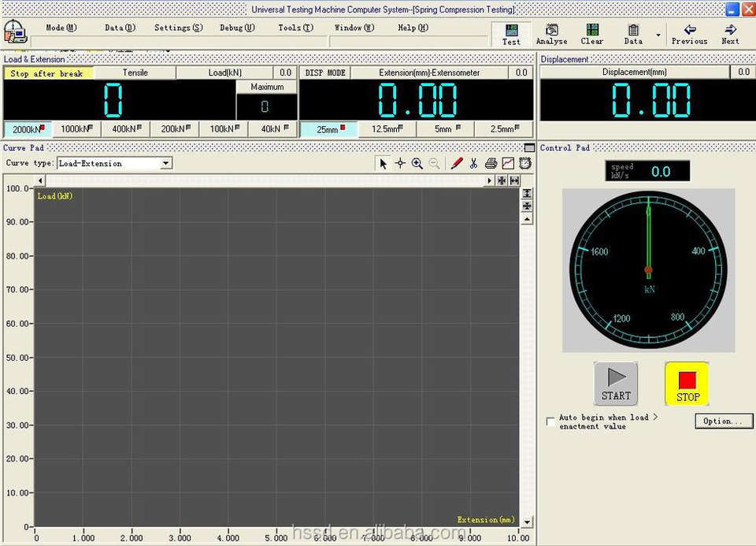The width and height of the screenshot is (756, 546).
Task: Switch extension range to 12.5mm
Action: [387, 129]
